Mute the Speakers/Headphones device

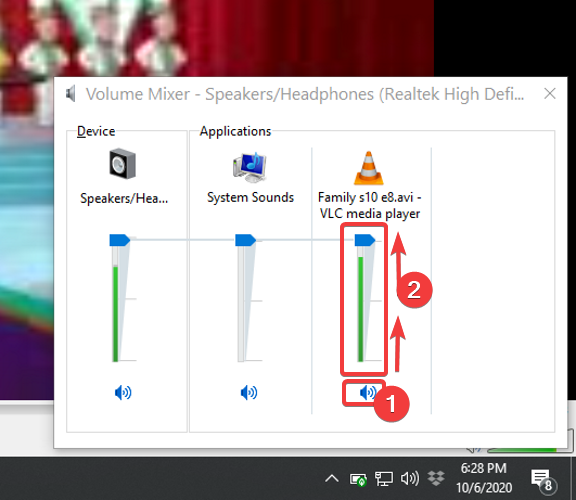click(x=123, y=393)
